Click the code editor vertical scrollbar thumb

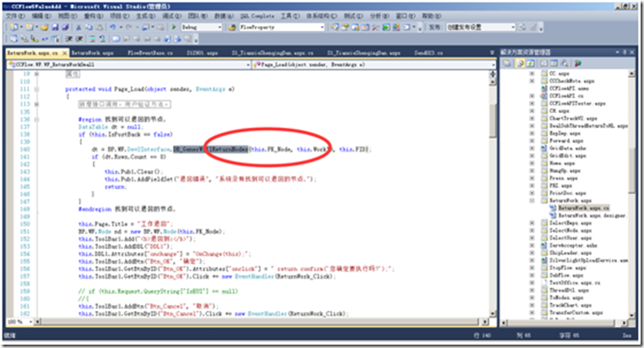[x=492, y=121]
